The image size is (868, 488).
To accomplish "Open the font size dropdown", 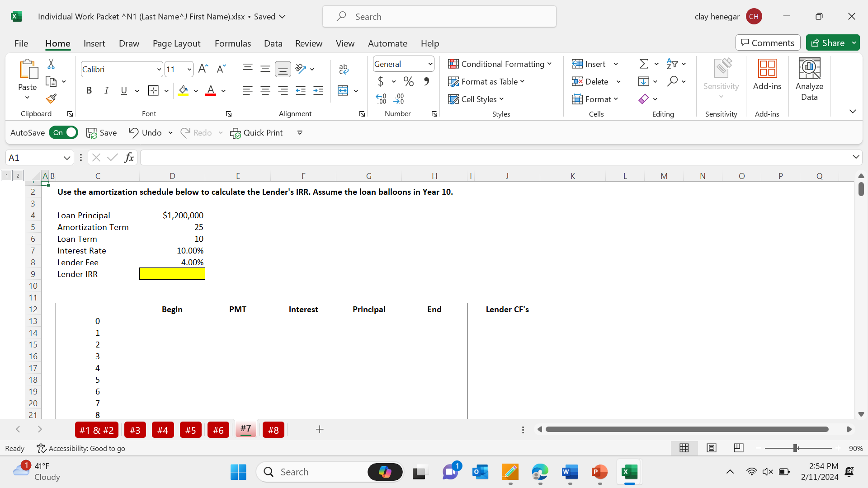I will 189,69.
